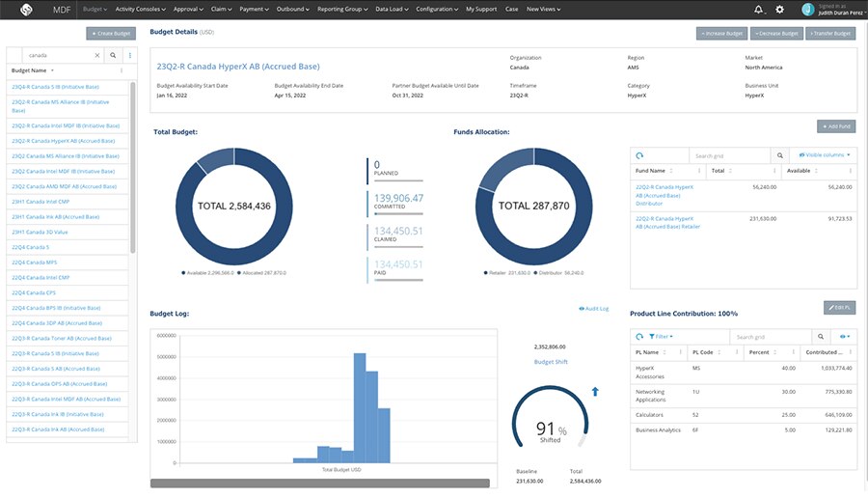The width and height of the screenshot is (868, 498).
Task: Clear the 'canada' search text
Action: (96, 56)
